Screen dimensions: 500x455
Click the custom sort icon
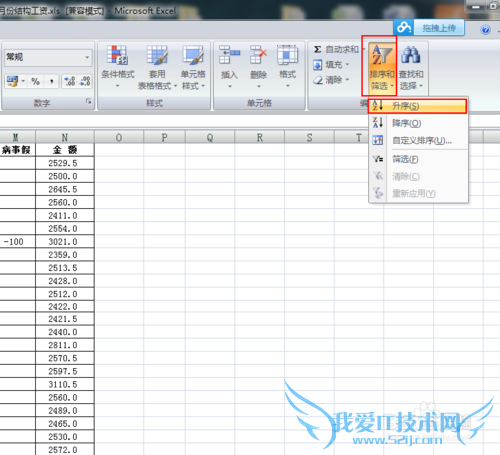click(x=378, y=140)
